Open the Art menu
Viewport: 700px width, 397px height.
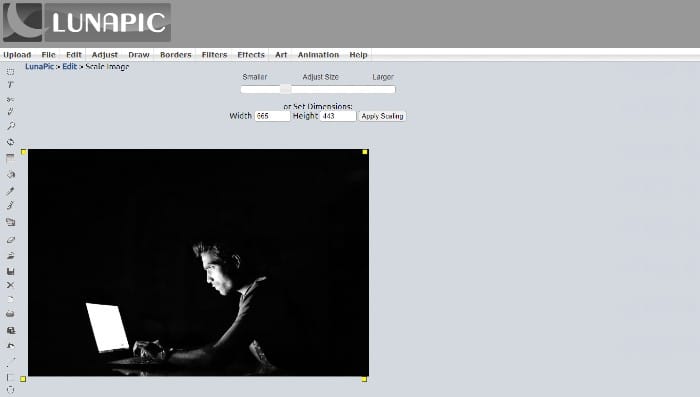[x=281, y=54]
